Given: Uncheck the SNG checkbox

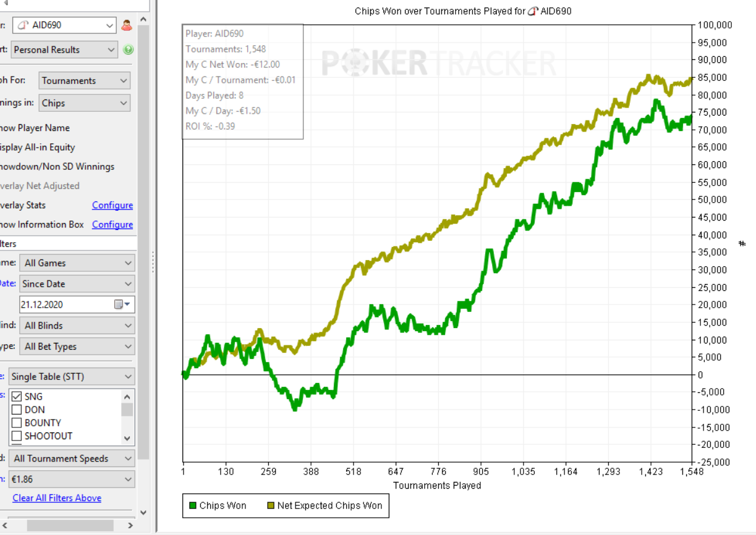Looking at the screenshot, I should tap(17, 397).
